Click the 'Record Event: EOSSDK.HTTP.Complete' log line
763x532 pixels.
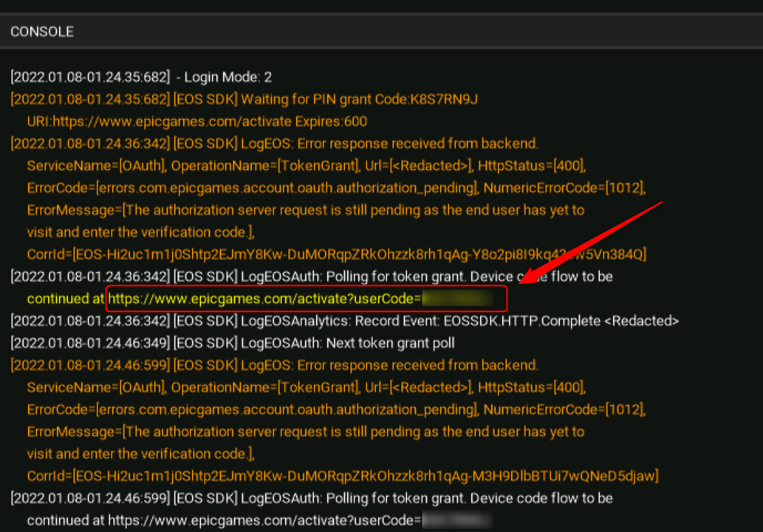point(344,321)
